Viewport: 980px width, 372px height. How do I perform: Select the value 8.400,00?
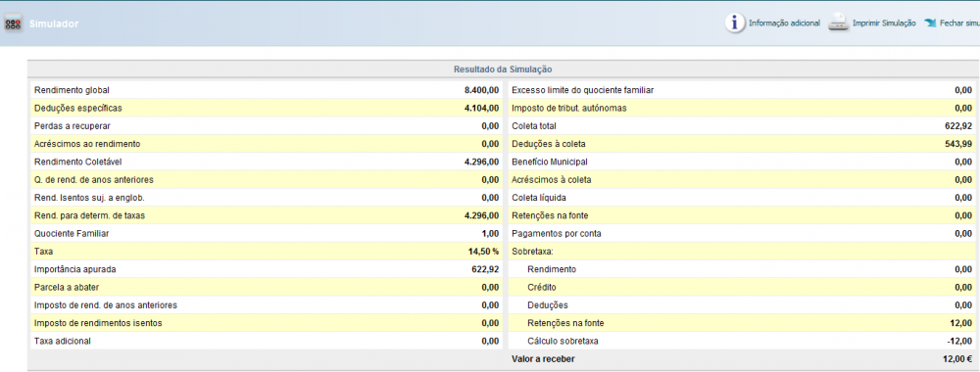pyautogui.click(x=481, y=90)
